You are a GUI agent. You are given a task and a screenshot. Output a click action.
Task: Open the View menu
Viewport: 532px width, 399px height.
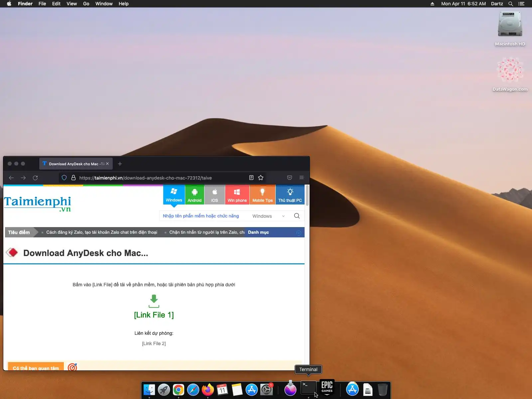pos(71,4)
